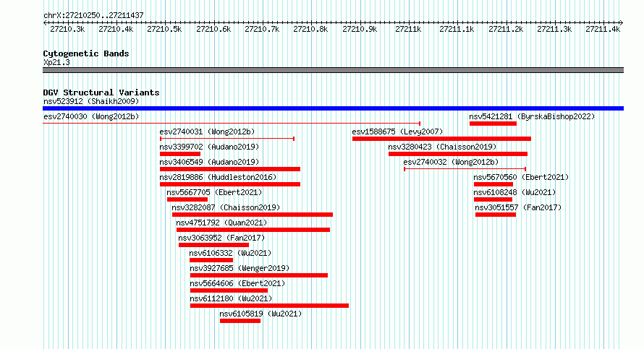This screenshot has height=349, width=644.
Task: Open nsv5670560 (Ebert2021) label
Action: pyautogui.click(x=521, y=177)
